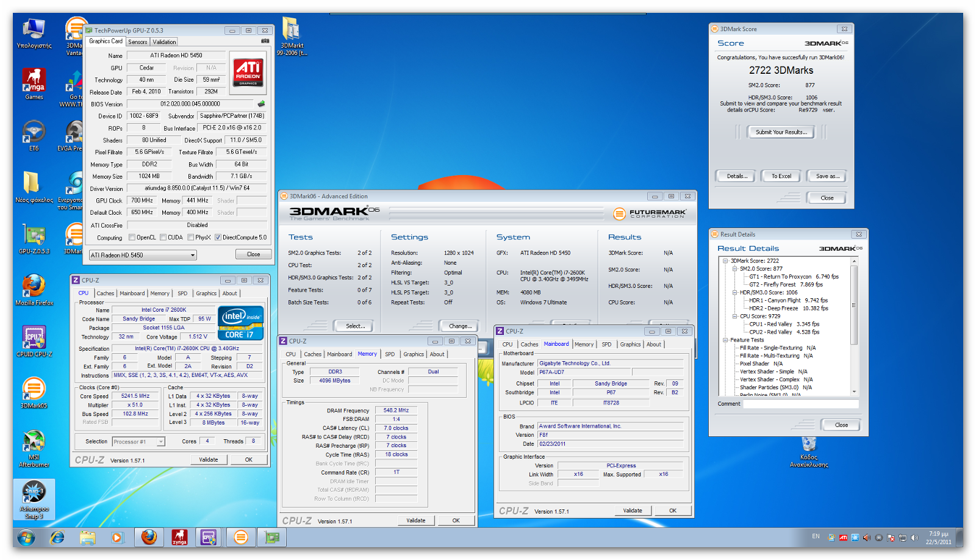Open About tab in the Memory CPU-Z window
This screenshot has height=560, width=976.
tap(437, 354)
